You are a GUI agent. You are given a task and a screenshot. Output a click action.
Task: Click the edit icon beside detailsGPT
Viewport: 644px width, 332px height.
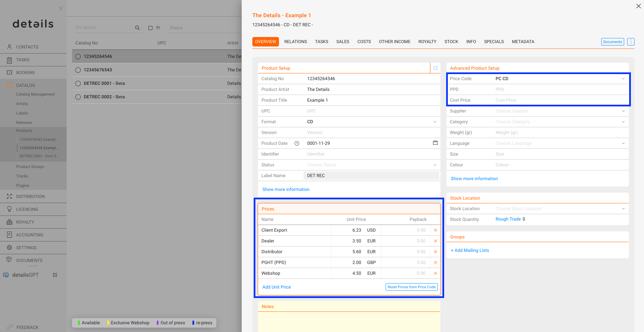tap(55, 275)
